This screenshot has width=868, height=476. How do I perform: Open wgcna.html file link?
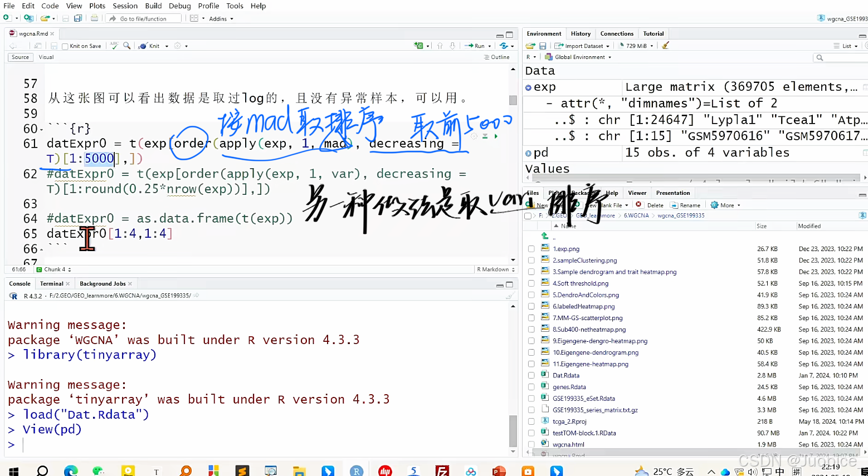tap(568, 444)
